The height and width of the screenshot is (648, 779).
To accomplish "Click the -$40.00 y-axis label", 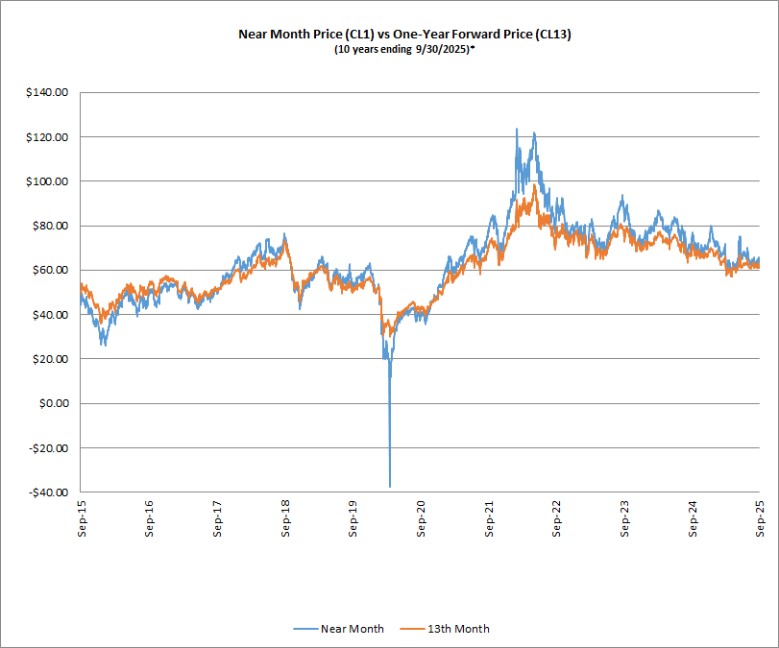I will point(49,493).
